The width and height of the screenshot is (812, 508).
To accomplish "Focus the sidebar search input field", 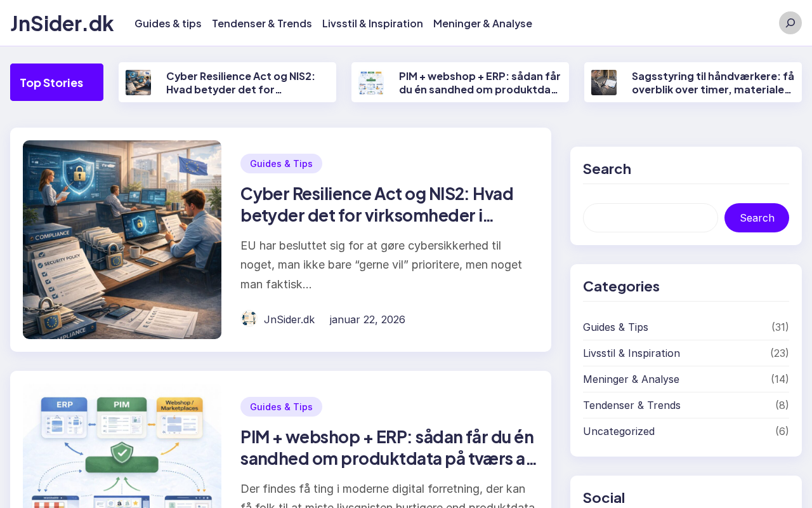I will pos(650,218).
